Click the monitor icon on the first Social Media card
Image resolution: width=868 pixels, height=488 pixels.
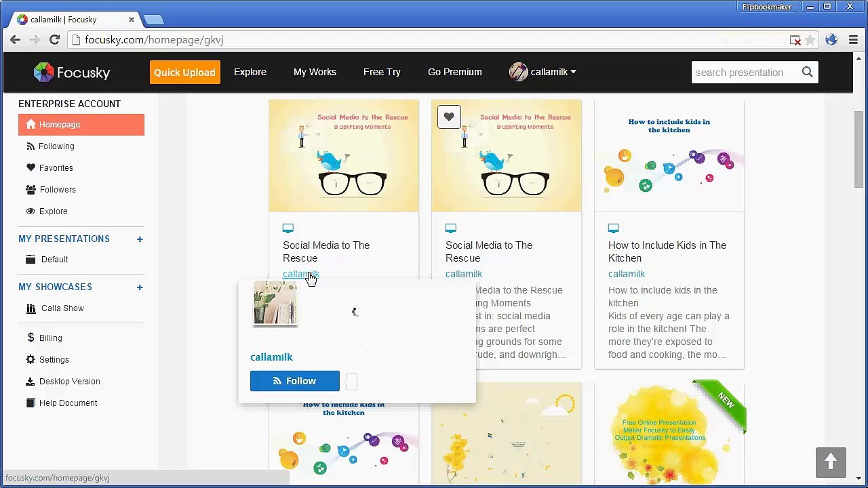coord(288,228)
